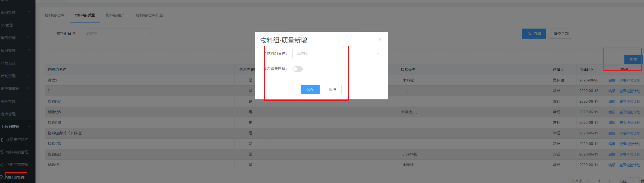The height and width of the screenshot is (183, 644).
Task: Open 物料档案管理 from the sidebar
Action: click(17, 152)
